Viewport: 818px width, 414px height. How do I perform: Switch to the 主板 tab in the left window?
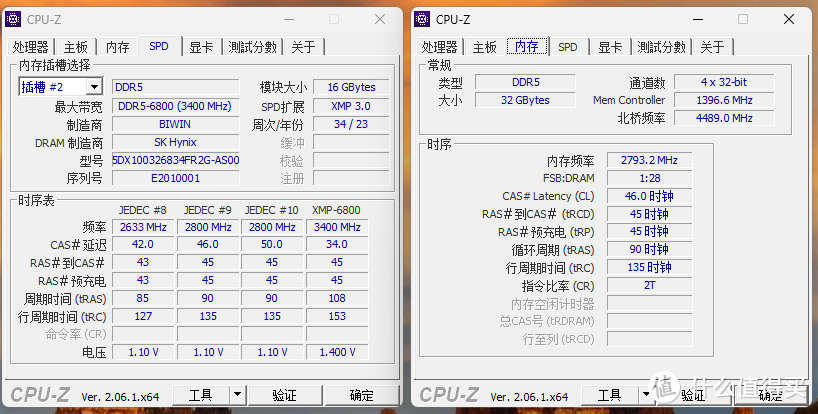point(76,47)
